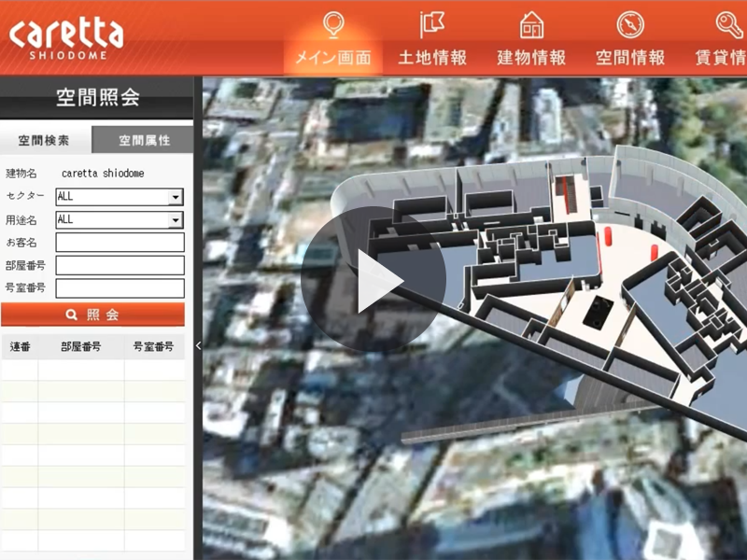Open the 建物情報 menu item

coord(531,58)
